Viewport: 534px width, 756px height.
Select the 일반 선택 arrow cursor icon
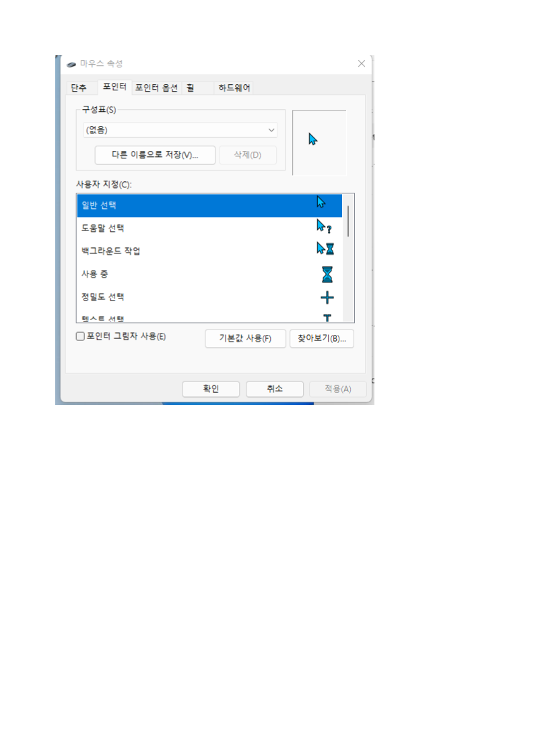tap(321, 202)
